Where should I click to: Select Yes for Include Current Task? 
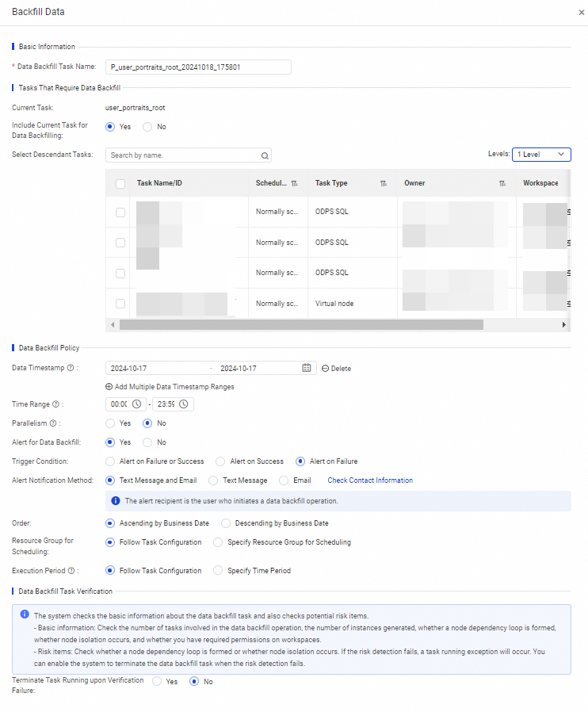[110, 127]
